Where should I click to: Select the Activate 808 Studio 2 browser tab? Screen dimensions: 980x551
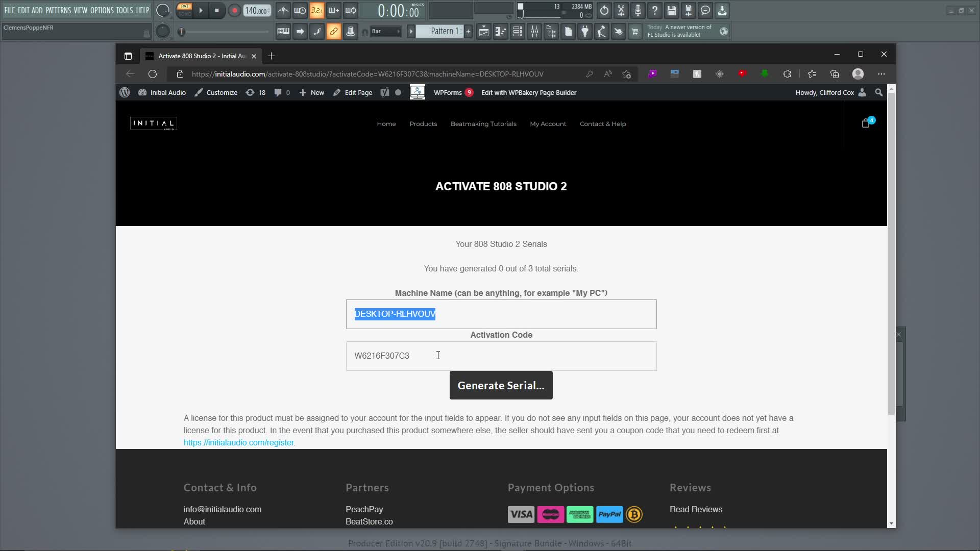click(x=199, y=56)
